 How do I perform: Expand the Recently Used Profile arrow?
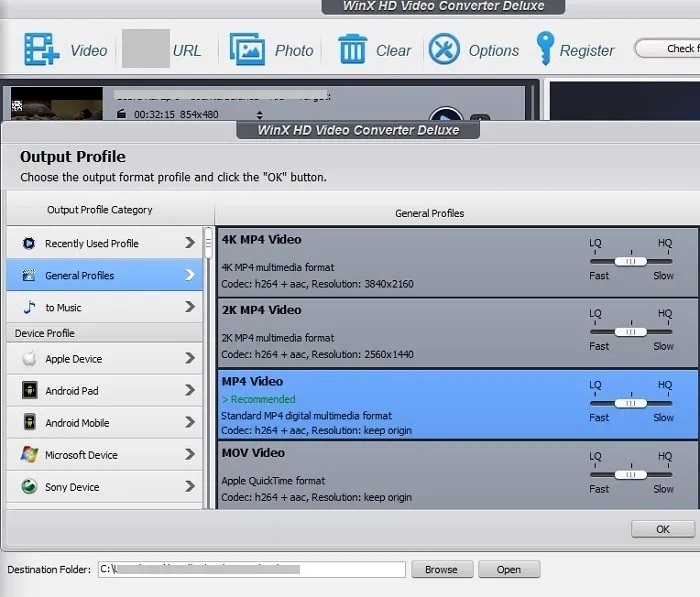click(189, 243)
